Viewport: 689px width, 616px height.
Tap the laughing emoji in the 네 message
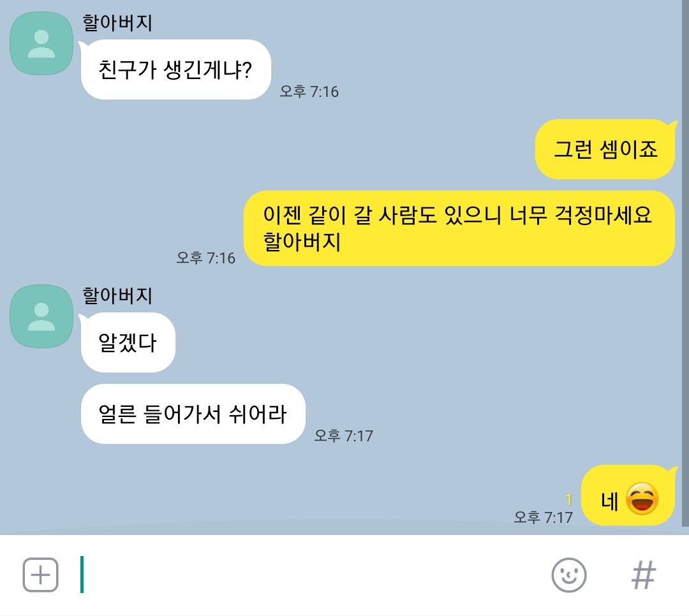click(x=642, y=499)
